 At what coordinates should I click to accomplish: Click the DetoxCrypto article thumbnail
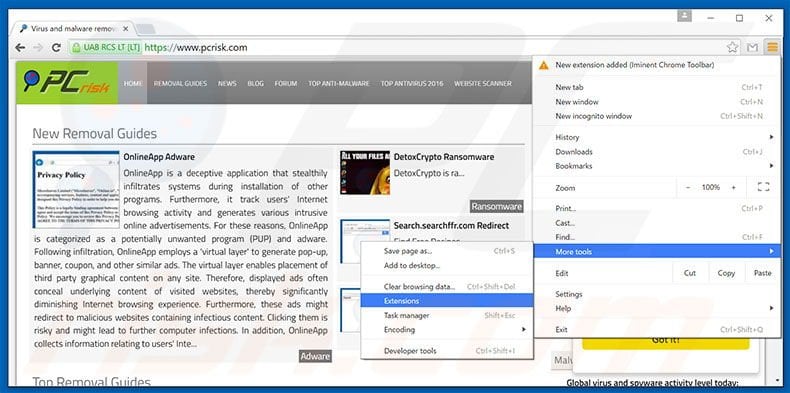pos(365,173)
